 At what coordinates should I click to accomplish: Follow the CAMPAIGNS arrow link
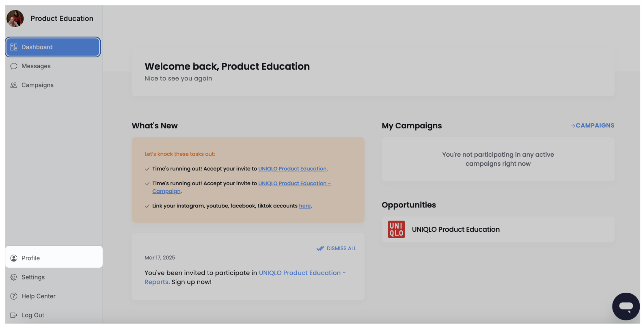tap(593, 125)
